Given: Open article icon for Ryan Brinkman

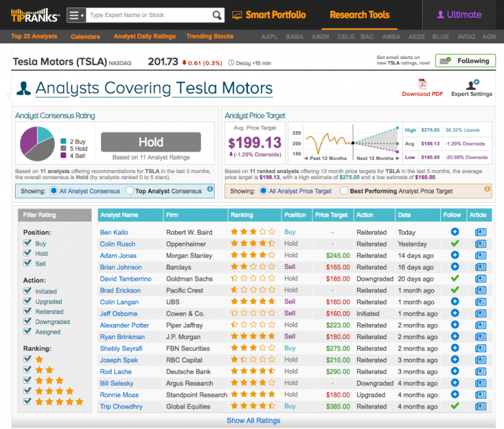Looking at the screenshot, I should (480, 337).
